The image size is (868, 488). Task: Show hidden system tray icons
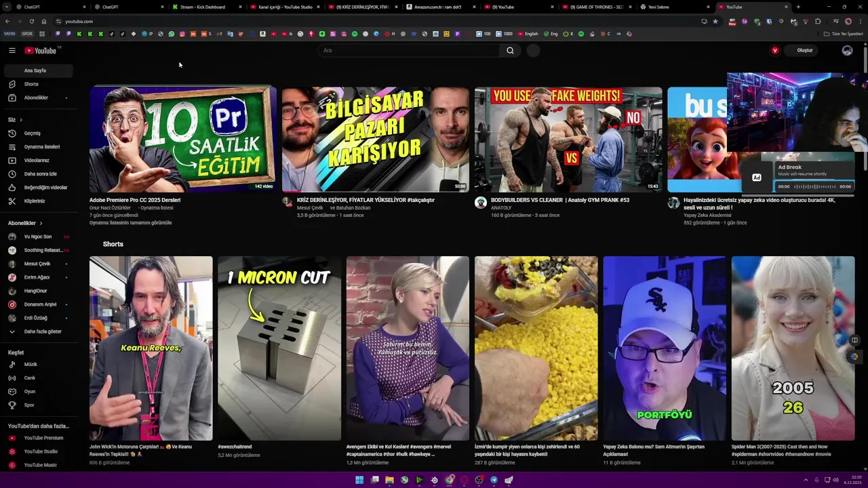(806, 480)
